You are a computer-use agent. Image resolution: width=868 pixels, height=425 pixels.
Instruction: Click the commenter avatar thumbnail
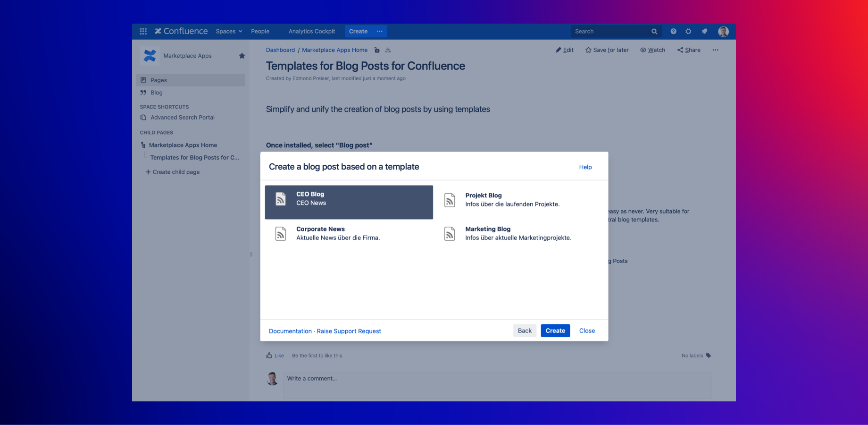273,379
